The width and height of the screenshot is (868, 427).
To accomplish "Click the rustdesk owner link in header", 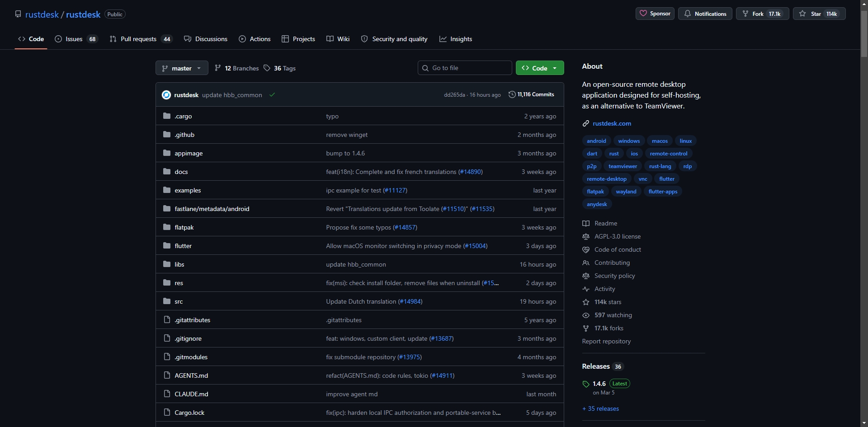I will 42,14.
